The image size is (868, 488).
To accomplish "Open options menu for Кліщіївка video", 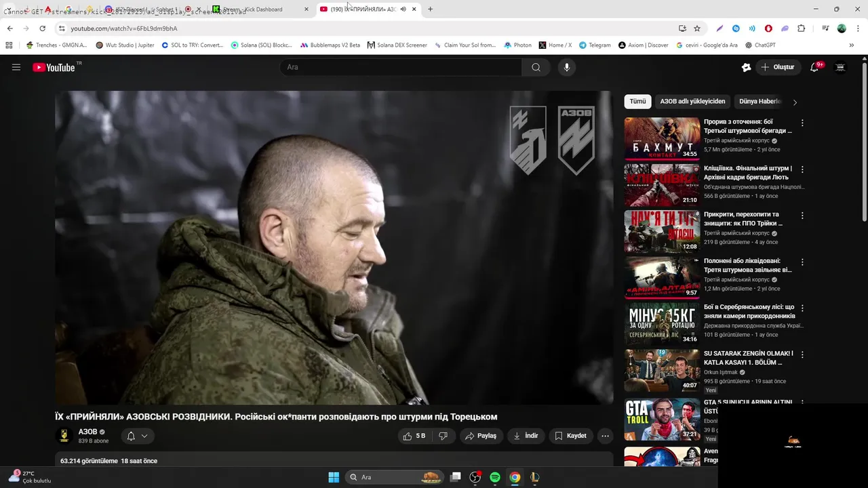I will click(x=802, y=169).
